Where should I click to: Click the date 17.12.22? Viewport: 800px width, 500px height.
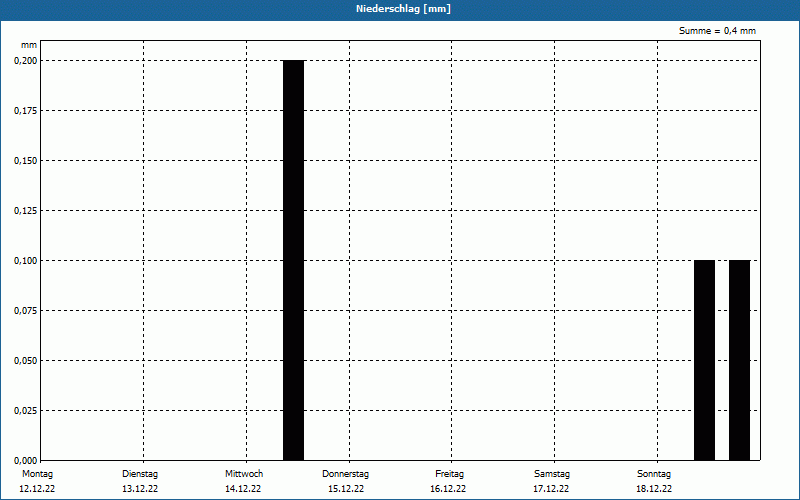[551, 489]
